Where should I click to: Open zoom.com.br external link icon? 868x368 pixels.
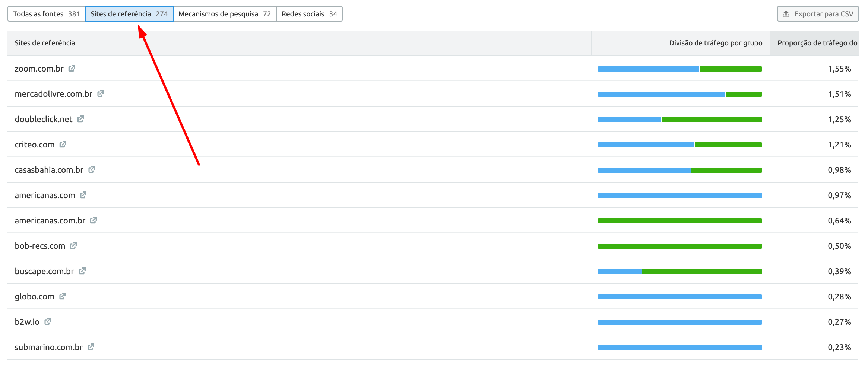[72, 68]
